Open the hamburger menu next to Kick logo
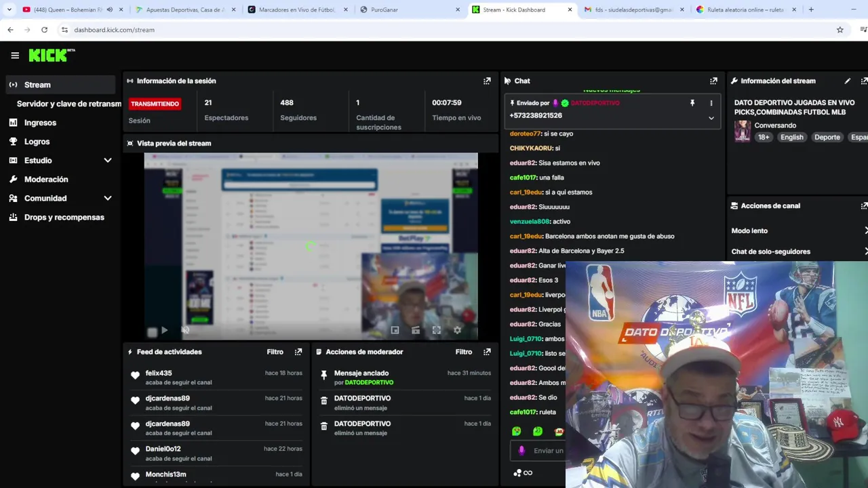 (x=15, y=56)
